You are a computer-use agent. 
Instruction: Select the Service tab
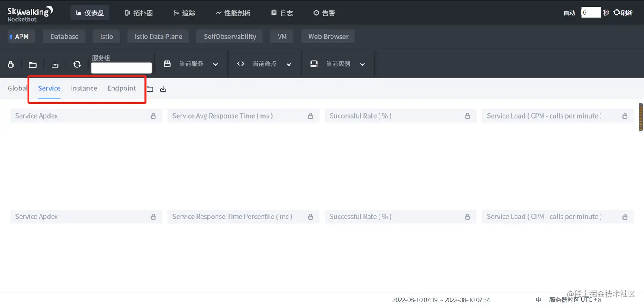pos(49,88)
